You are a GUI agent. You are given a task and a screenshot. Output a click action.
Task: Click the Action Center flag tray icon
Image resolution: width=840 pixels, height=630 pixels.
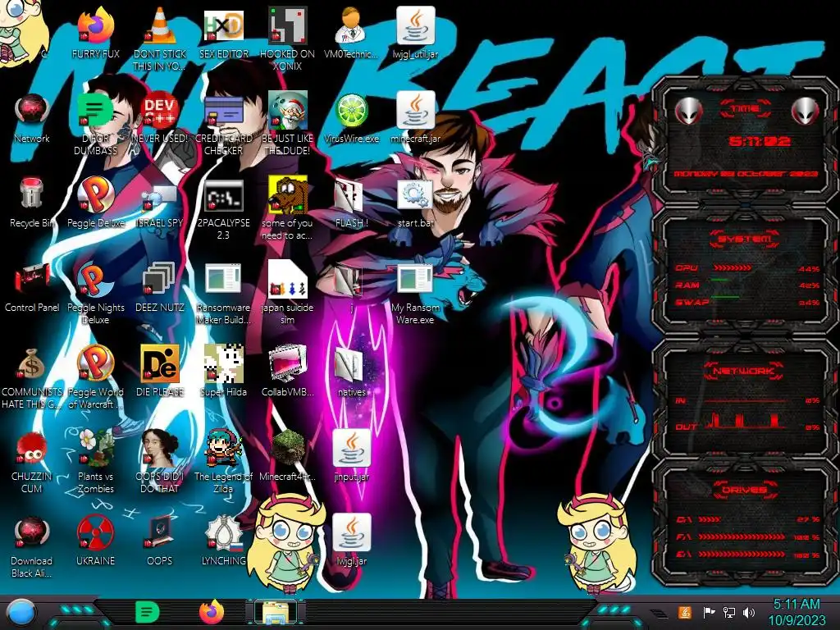coord(709,612)
